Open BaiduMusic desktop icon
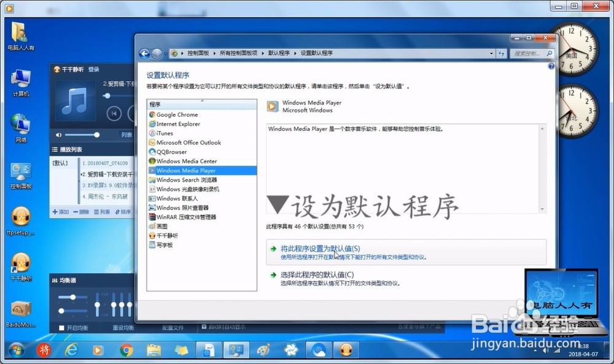This screenshot has height=364, width=614. pyautogui.click(x=21, y=314)
